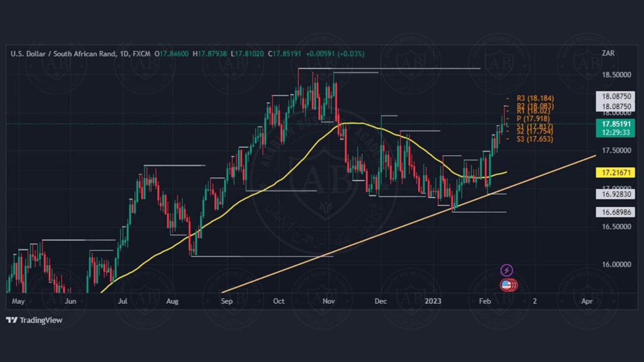Click the U.S. Dollar / South African Rand title
This screenshot has height=362, width=644.
[x=63, y=54]
